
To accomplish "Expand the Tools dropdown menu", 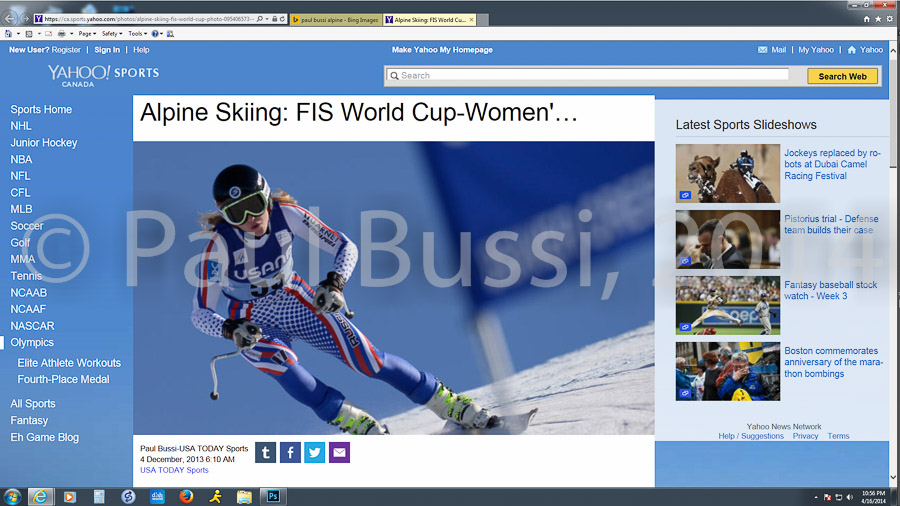I will click(x=137, y=34).
